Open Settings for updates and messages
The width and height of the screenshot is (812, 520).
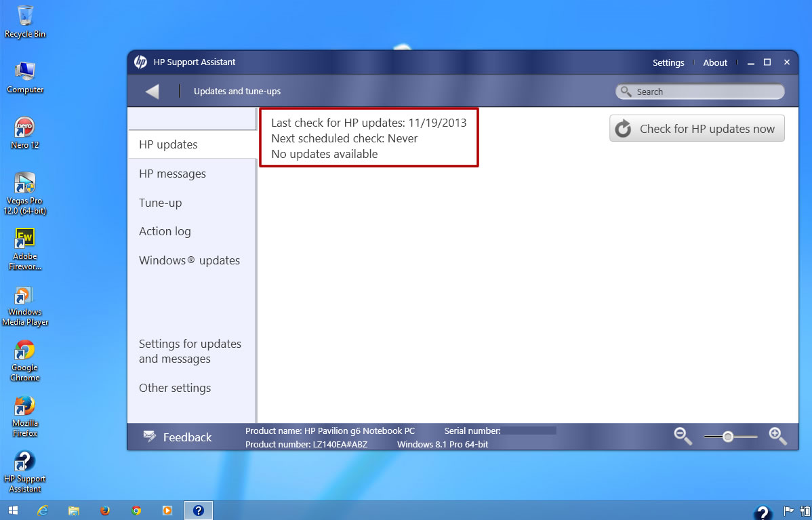(x=190, y=351)
